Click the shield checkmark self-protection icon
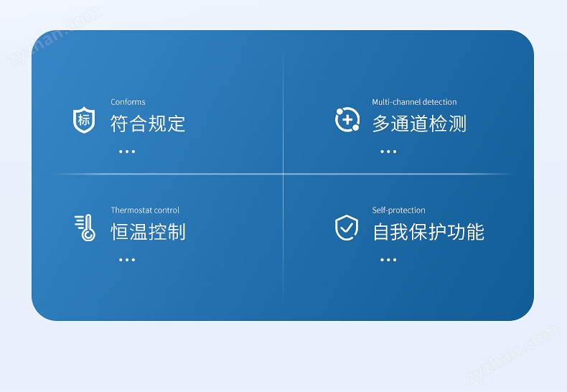The width and height of the screenshot is (567, 392). point(347,228)
